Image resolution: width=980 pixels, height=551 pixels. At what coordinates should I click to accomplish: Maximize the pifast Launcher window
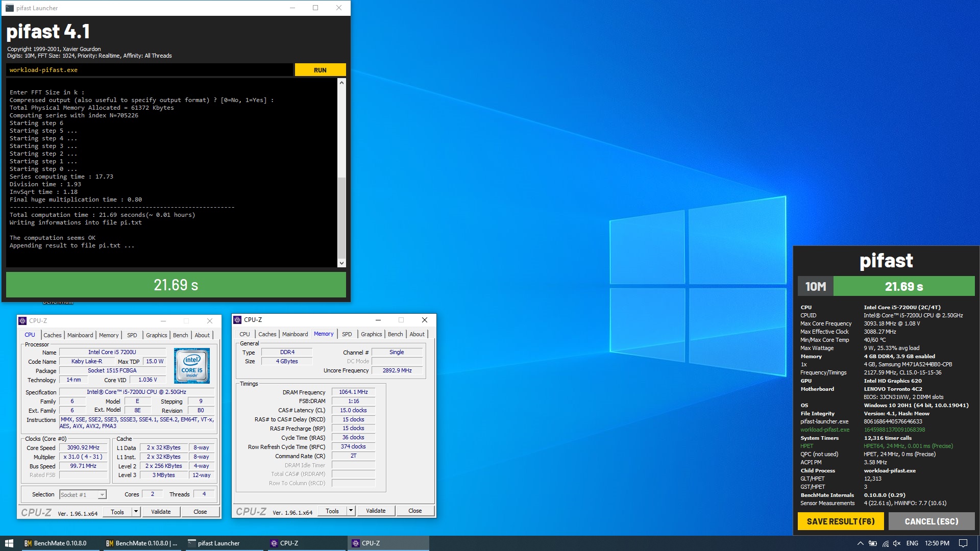[315, 8]
